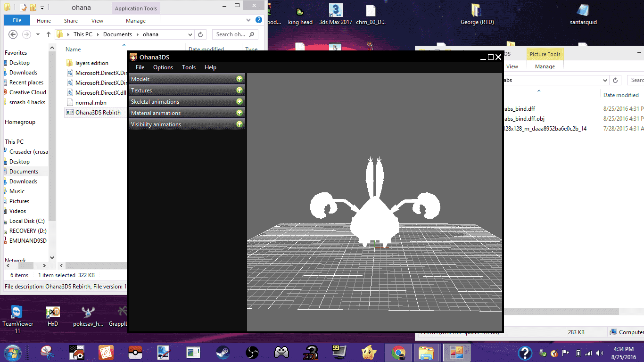Open Explorer help in ohana window
Image resolution: width=644 pixels, height=362 pixels.
click(258, 20)
